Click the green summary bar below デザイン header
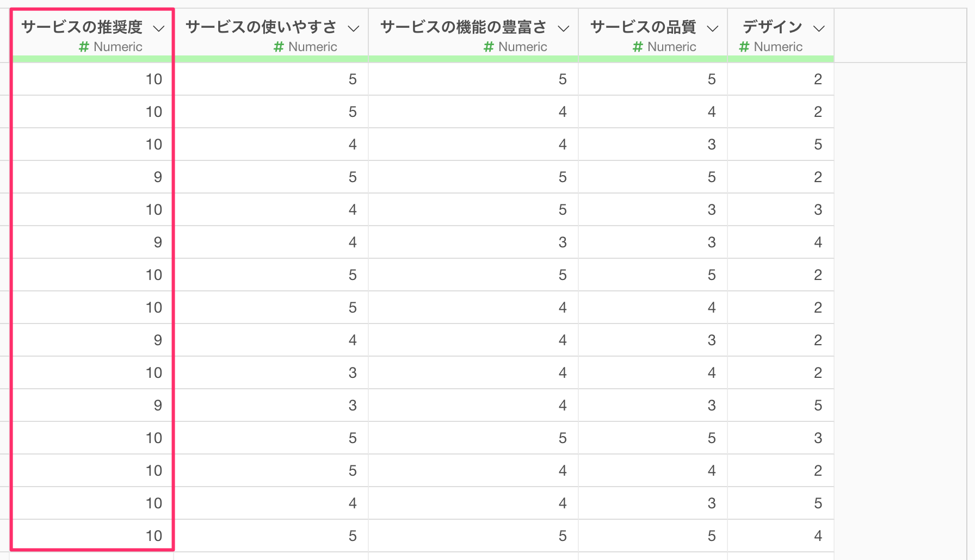 coord(780,59)
